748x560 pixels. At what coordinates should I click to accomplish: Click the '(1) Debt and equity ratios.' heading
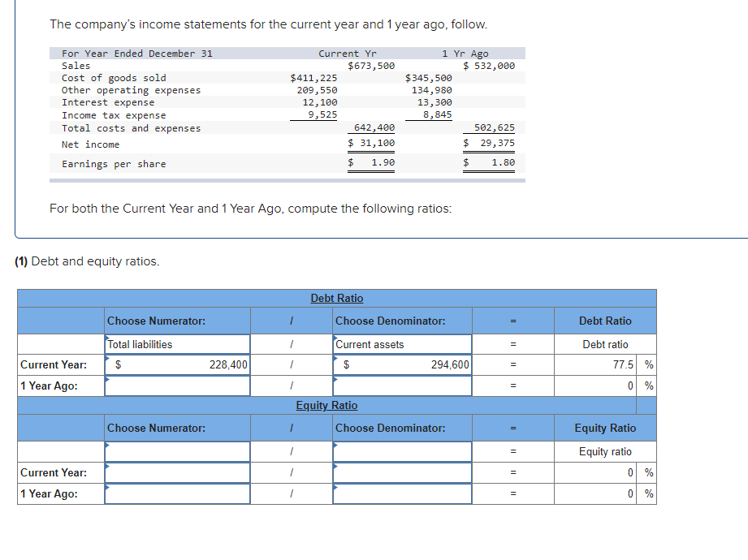coord(87,261)
